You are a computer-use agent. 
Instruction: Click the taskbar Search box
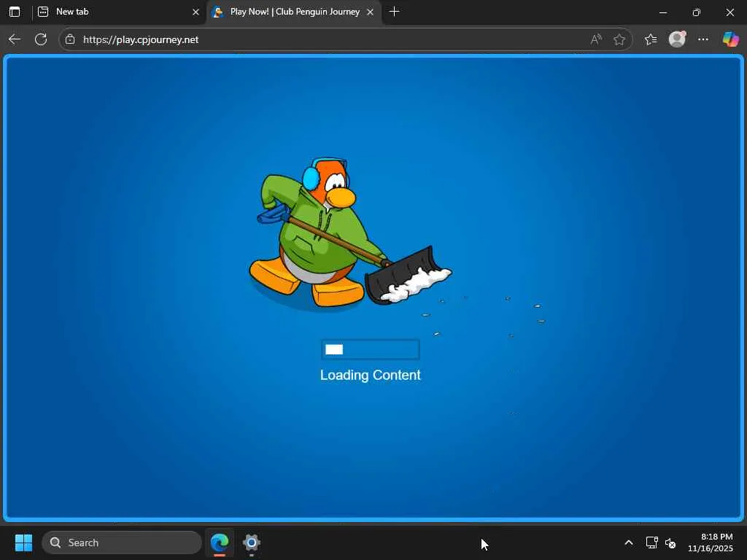tap(122, 542)
